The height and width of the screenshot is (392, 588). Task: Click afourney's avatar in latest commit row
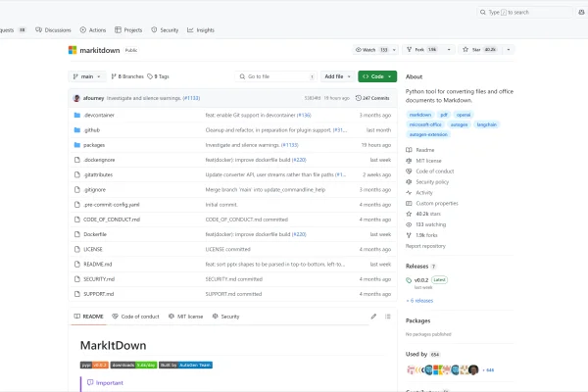(76, 98)
